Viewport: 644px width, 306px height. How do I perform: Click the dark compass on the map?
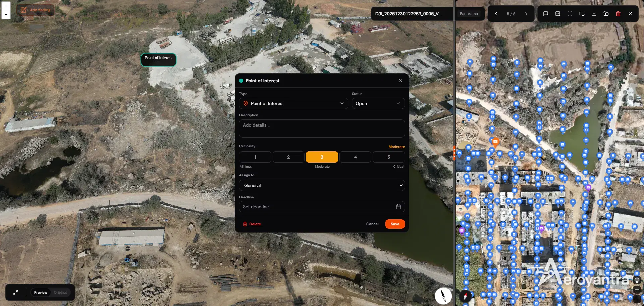click(465, 296)
